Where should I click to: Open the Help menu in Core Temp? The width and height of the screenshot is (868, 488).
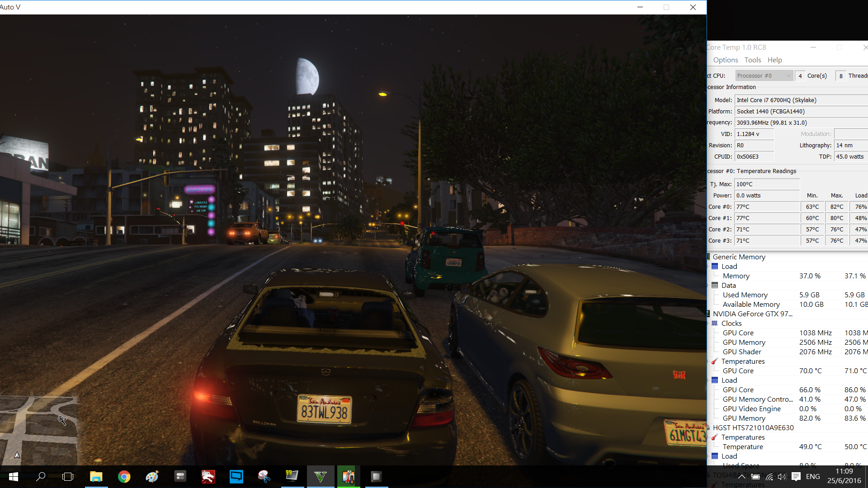(774, 60)
